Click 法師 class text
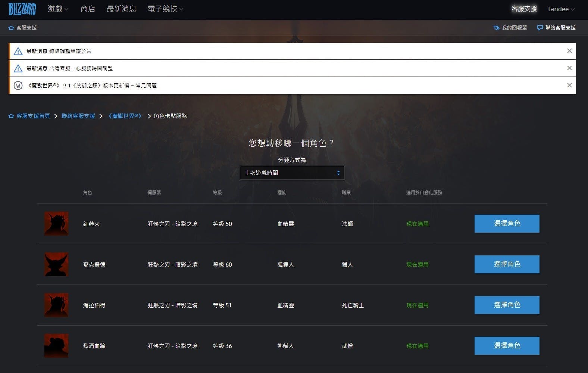Viewport: 588px width, 373px height. click(x=347, y=224)
